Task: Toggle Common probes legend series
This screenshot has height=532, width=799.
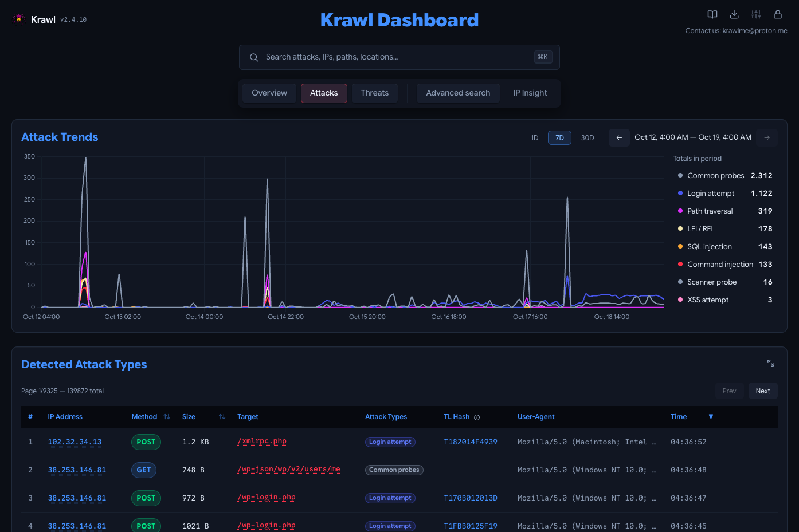Action: point(725,176)
